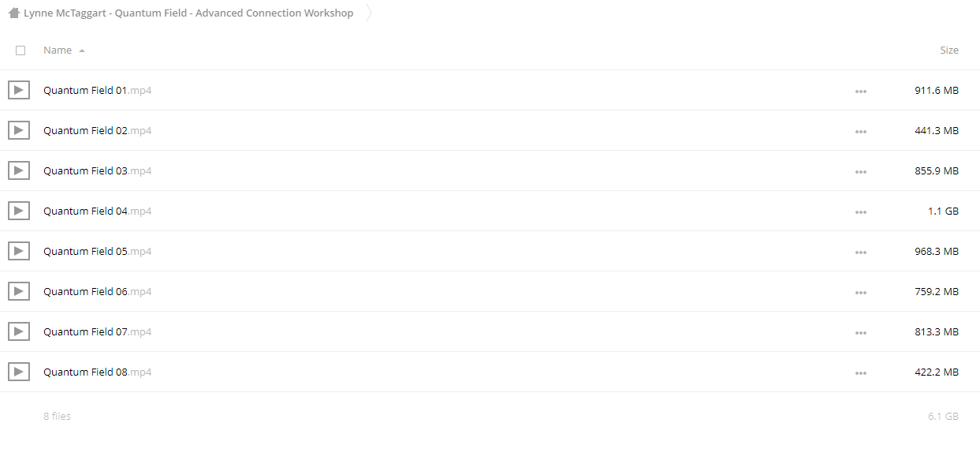
Task: Show actions menu for Quantum Field 06
Action: point(860,293)
